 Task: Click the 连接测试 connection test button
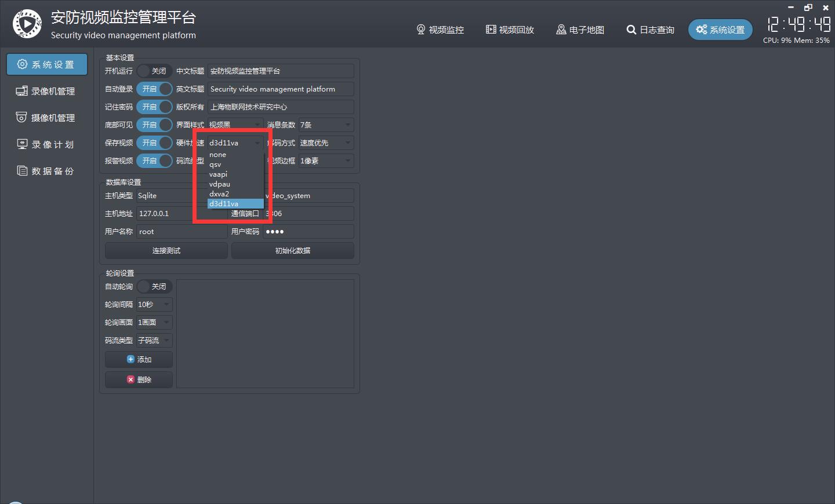(x=166, y=251)
